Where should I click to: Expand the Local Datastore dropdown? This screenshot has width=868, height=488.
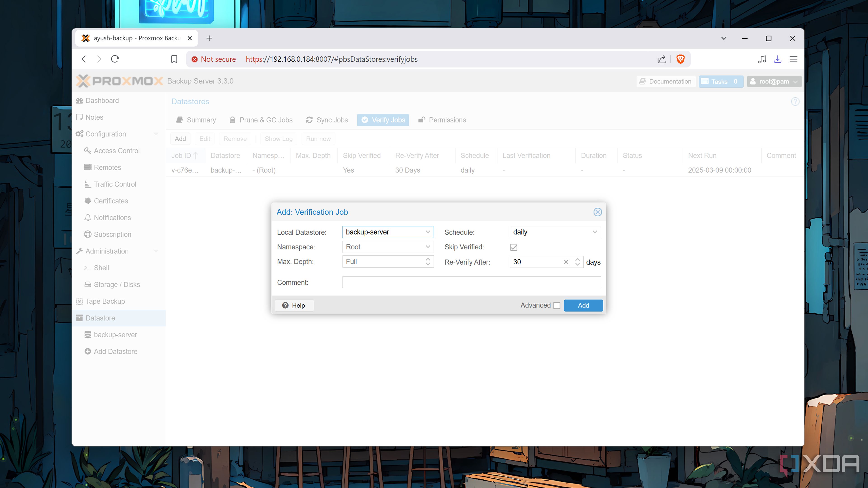coord(428,232)
